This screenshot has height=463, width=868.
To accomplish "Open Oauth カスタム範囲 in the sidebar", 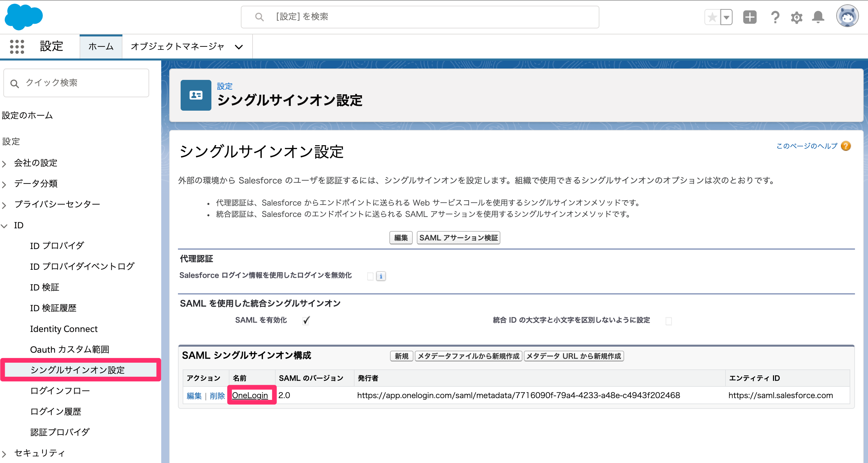I will [x=70, y=350].
